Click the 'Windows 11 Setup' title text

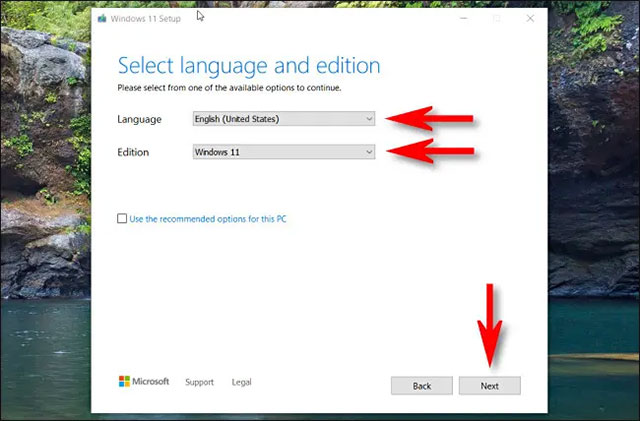(143, 17)
